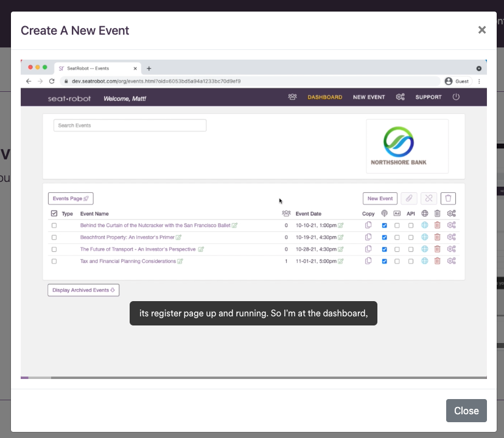Image resolution: width=504 pixels, height=438 pixels.
Task: Select the SeatRobot Events browser tab
Action: pyautogui.click(x=97, y=68)
